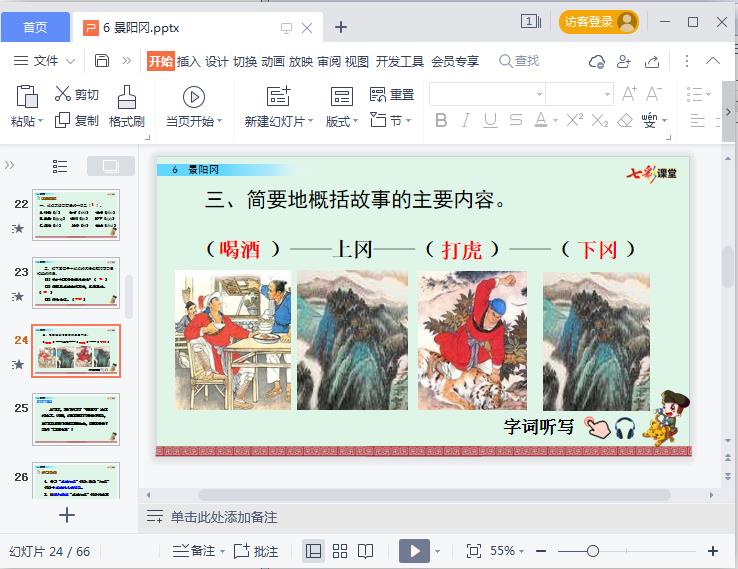The image size is (738, 569).
Task: Click the Search (查找) box
Action: [519, 61]
